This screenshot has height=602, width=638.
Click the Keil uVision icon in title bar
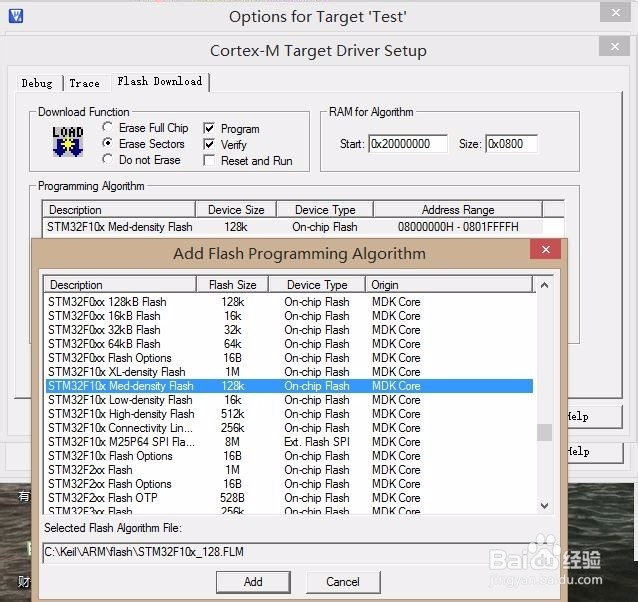tap(15, 16)
